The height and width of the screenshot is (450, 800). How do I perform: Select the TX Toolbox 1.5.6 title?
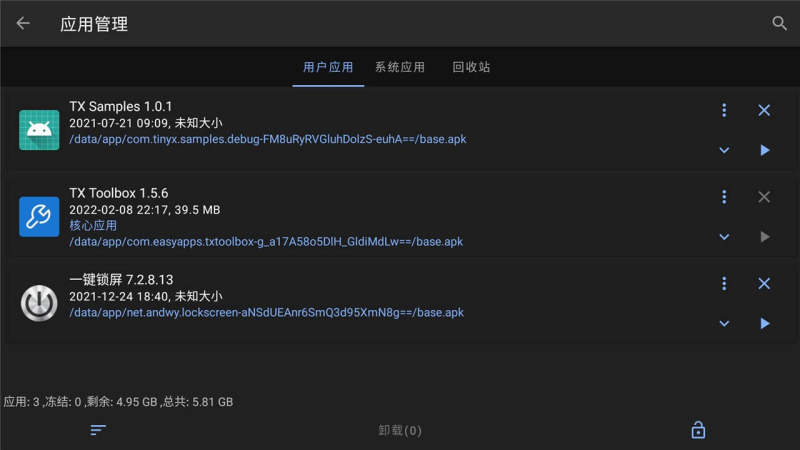pyautogui.click(x=118, y=193)
